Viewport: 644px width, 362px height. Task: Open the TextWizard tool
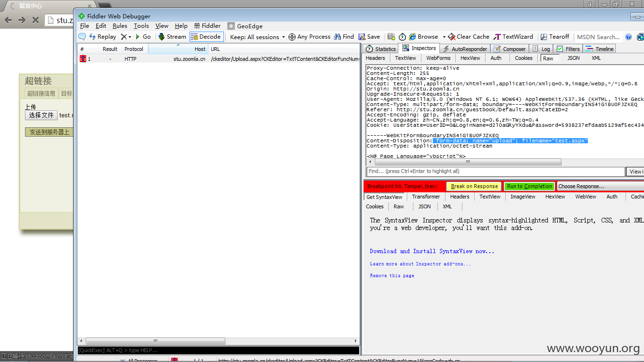coord(513,37)
